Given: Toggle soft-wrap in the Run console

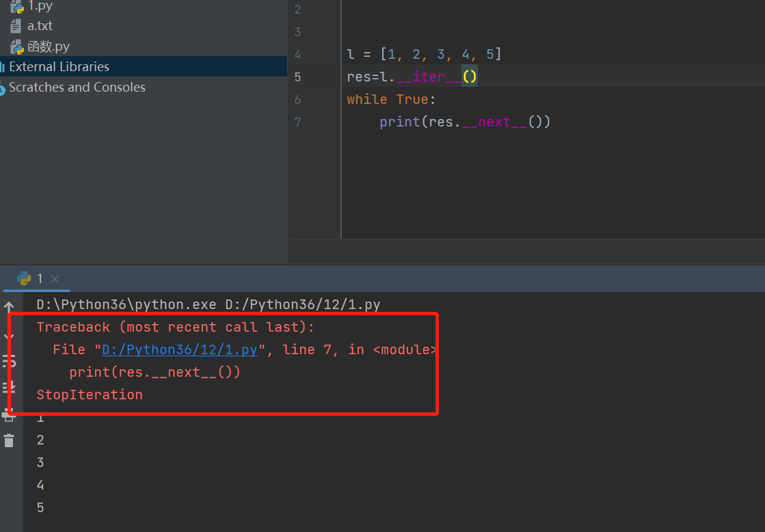Looking at the screenshot, I should [9, 361].
